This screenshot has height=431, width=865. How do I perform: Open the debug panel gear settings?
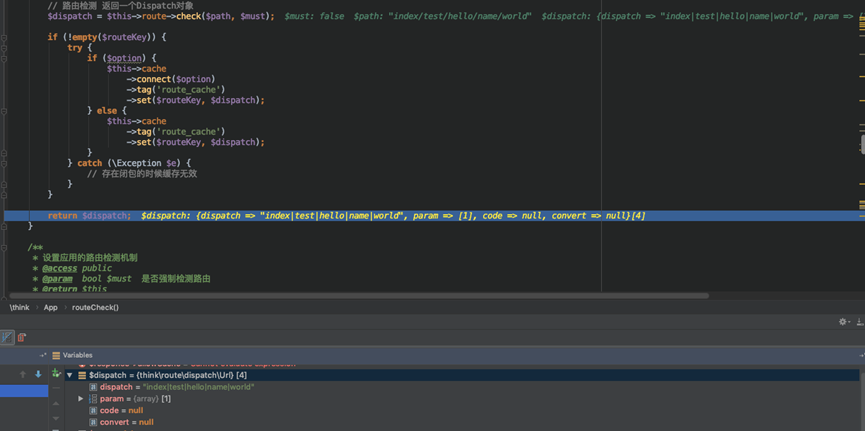pos(843,322)
